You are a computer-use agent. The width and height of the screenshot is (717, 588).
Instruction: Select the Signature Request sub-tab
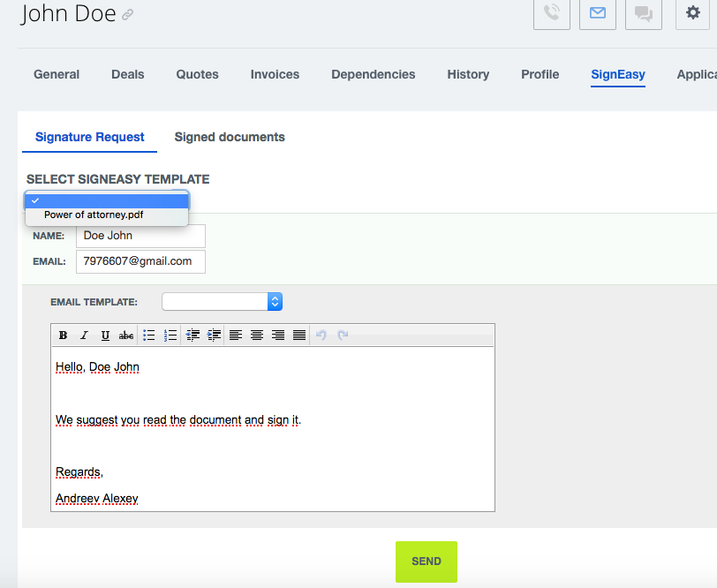click(90, 137)
